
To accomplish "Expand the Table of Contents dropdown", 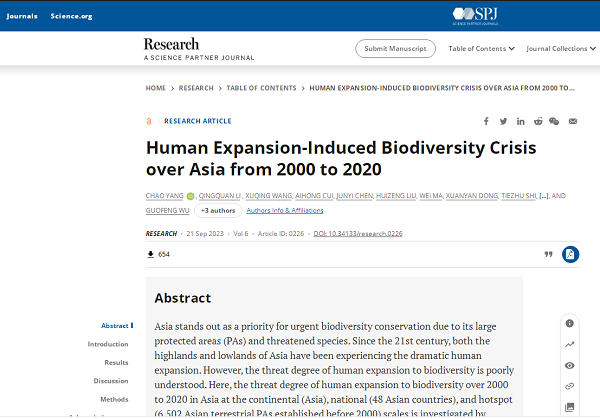I will (481, 48).
